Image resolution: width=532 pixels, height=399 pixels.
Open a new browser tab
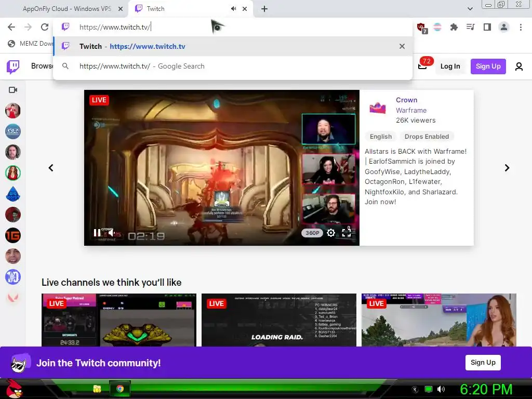[264, 9]
